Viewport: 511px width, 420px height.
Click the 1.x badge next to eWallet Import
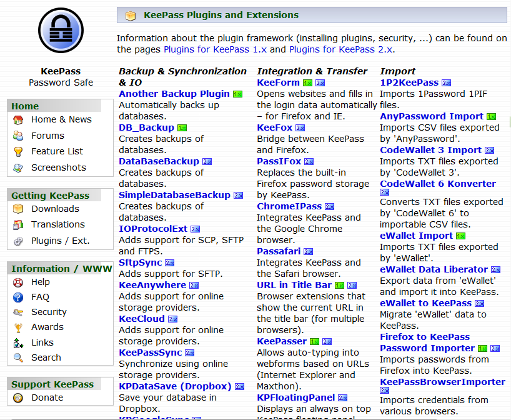pos(461,236)
